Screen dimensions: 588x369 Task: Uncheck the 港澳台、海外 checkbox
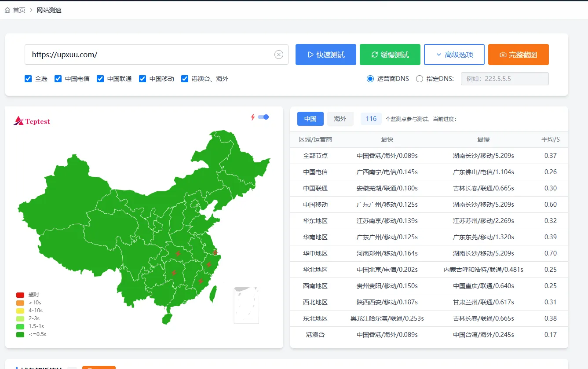[185, 79]
